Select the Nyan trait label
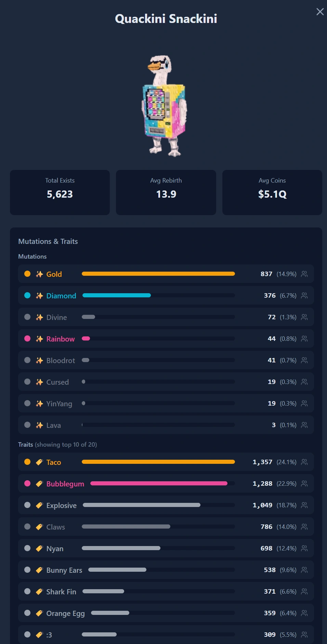 pos(55,548)
